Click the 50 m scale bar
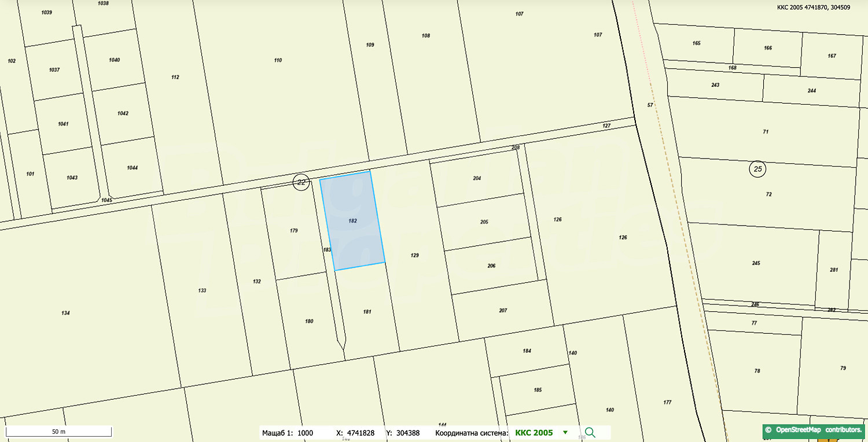The width and height of the screenshot is (868, 442). tap(58, 432)
